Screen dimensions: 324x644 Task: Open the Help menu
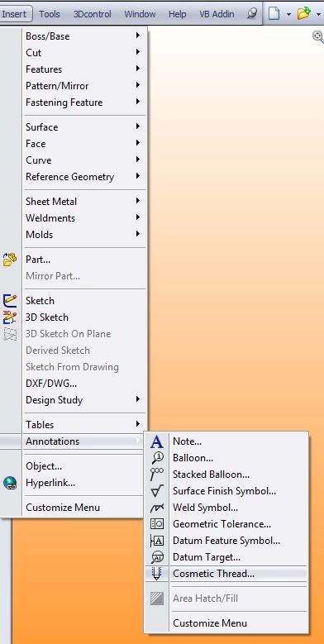click(x=178, y=14)
